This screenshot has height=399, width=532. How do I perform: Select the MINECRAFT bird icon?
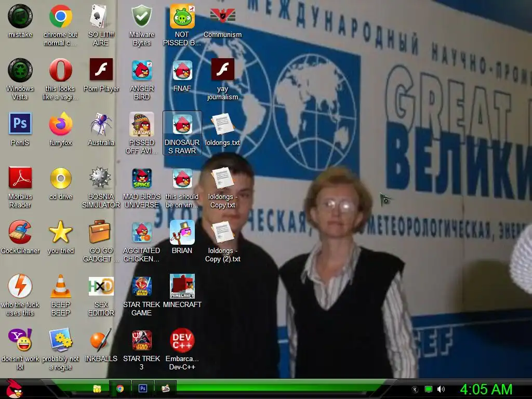pyautogui.click(x=182, y=286)
